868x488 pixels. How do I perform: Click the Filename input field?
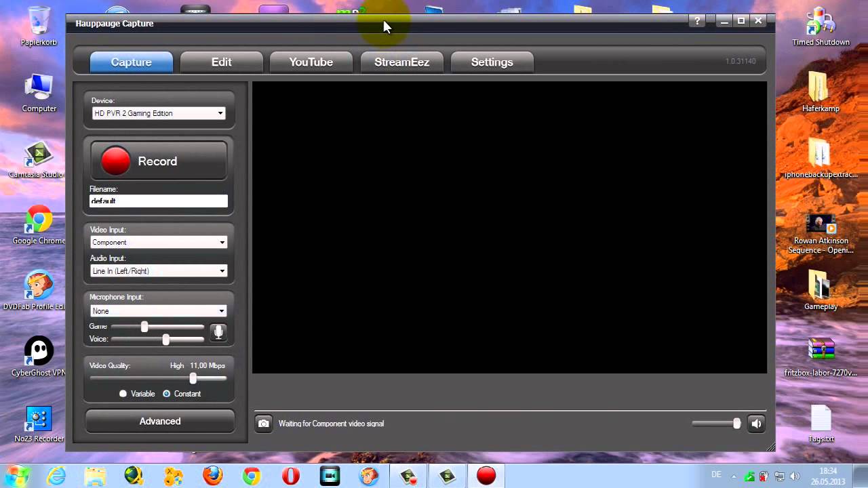[159, 201]
